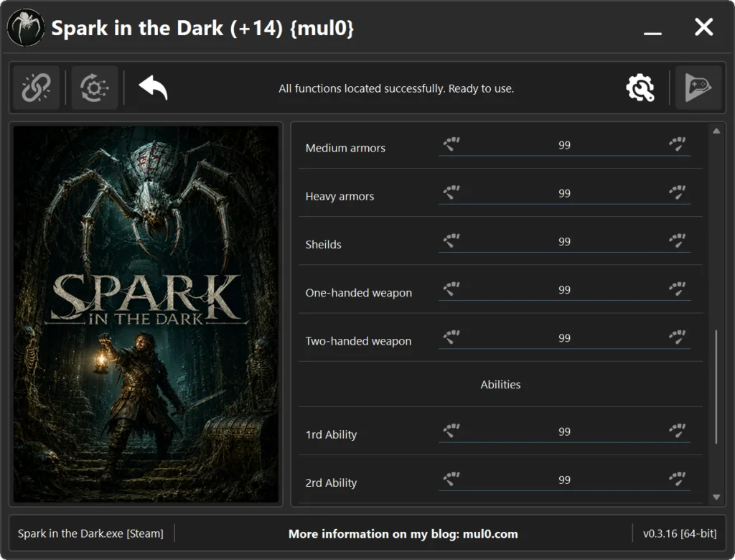Click the vertical scrollbar thumb
This screenshot has height=560, width=735.
pos(716,386)
